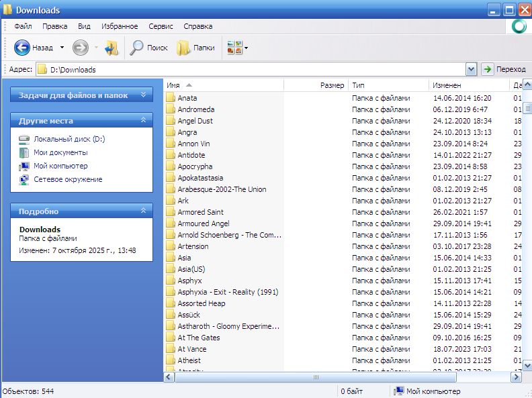Open the Справка menu
Viewport: 532px width, 398px height.
(x=198, y=26)
